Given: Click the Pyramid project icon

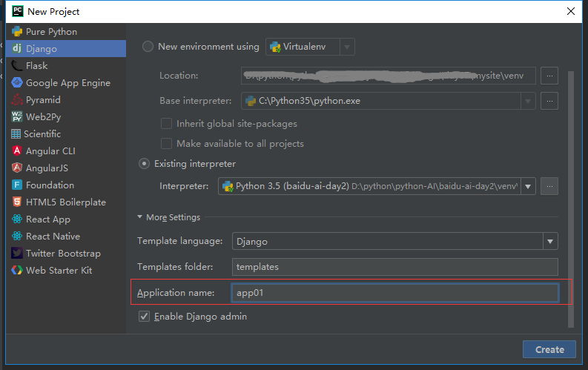Looking at the screenshot, I should click(17, 99).
